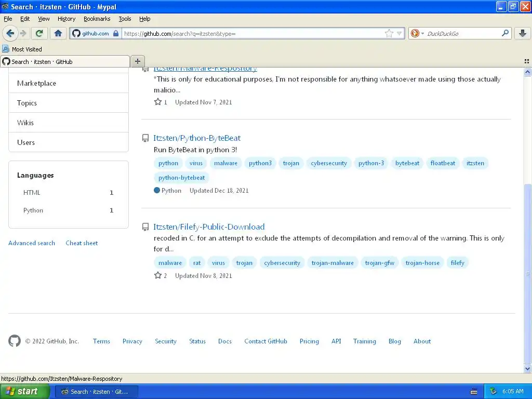
Task: Open the Itzsten/Malware-Respository repository link
Action: pos(205,69)
